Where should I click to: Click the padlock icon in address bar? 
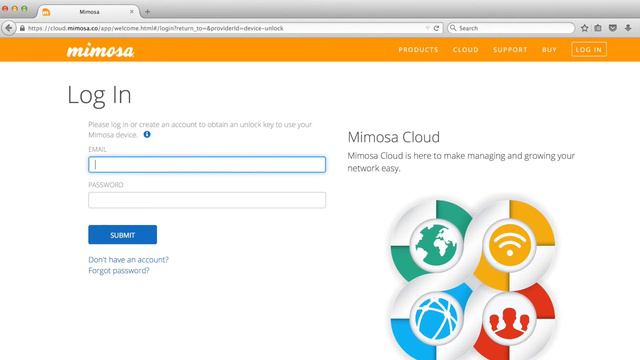click(x=22, y=28)
